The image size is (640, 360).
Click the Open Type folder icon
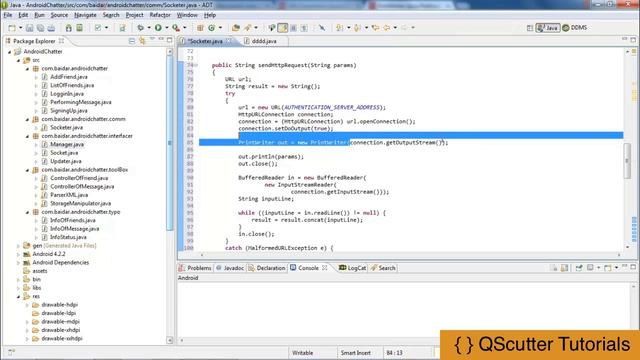[x=236, y=28]
